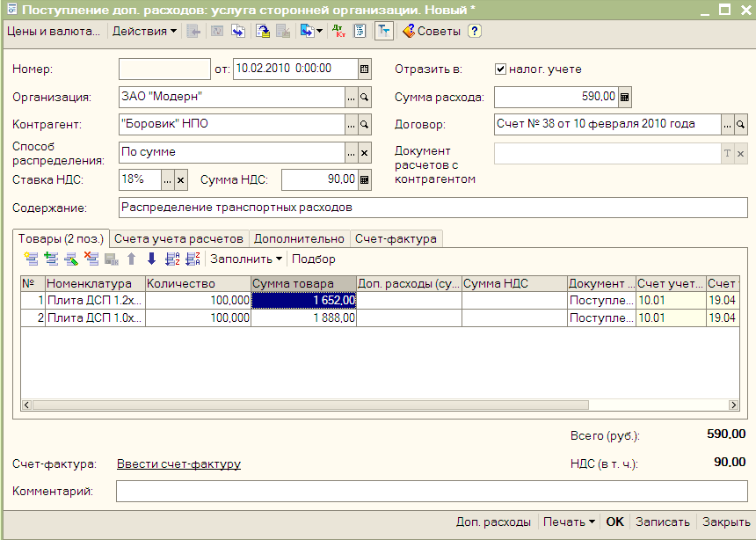Switch to the Дополнительно tab
Screen dimensions: 756x540
[299, 239]
